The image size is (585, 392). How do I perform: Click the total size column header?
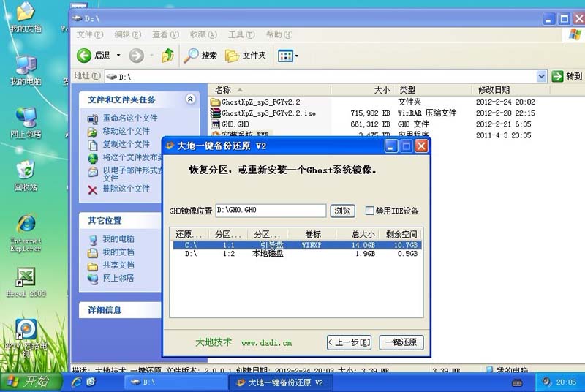pos(358,234)
